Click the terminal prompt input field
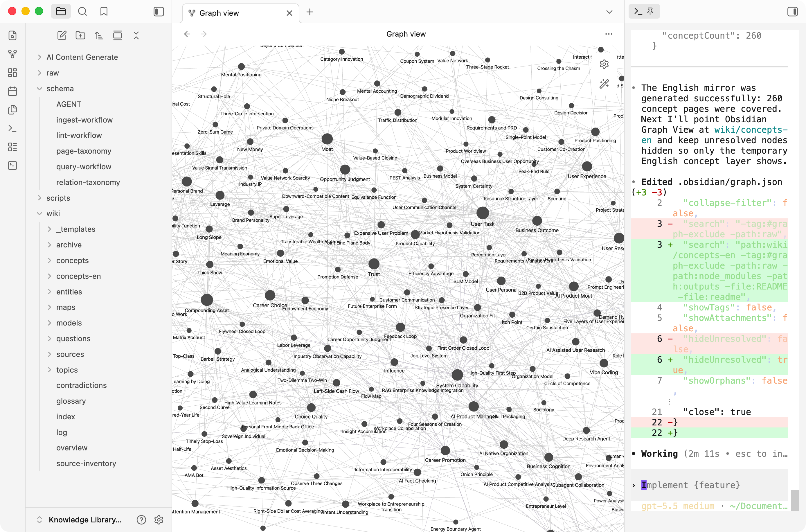 (x=709, y=485)
